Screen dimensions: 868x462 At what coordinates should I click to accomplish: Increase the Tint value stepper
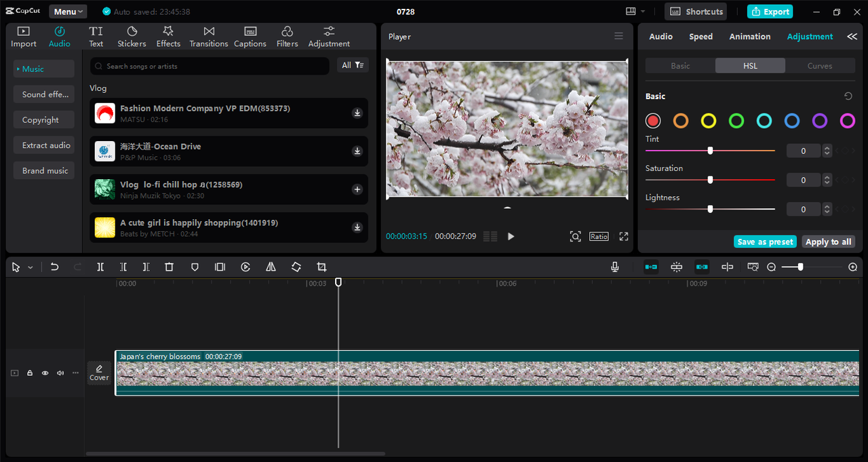(827, 148)
